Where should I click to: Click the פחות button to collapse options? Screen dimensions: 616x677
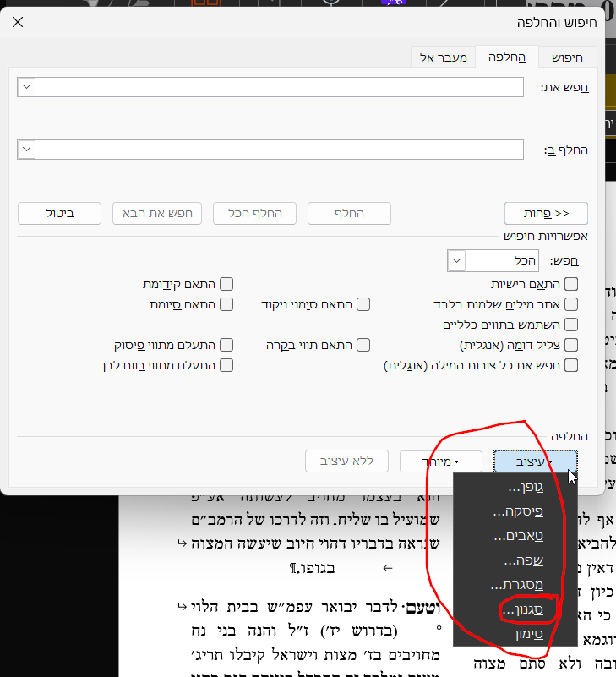[546, 213]
